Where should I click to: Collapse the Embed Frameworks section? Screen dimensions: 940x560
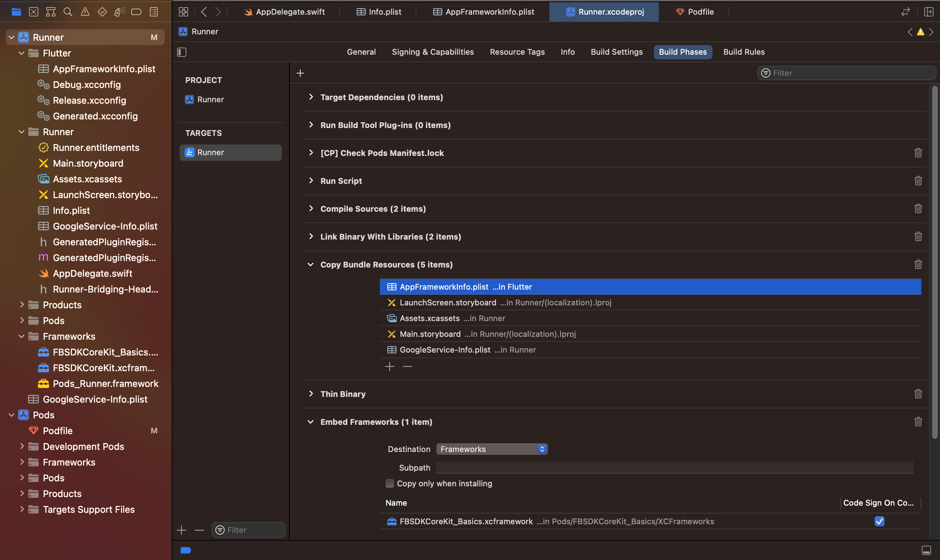coord(310,422)
